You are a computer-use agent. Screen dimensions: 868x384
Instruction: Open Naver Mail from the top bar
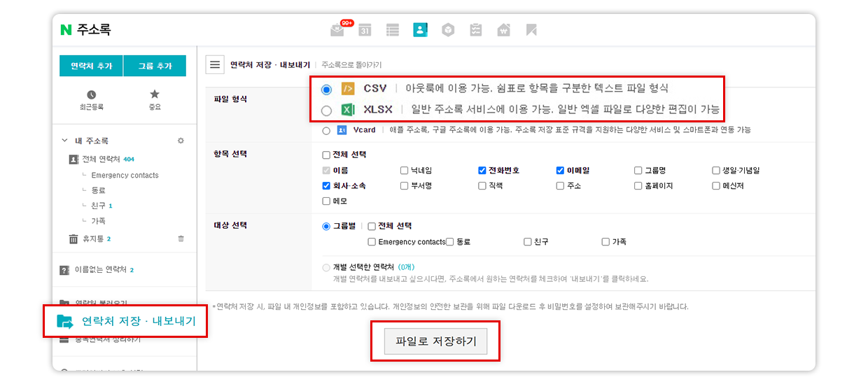tap(337, 30)
